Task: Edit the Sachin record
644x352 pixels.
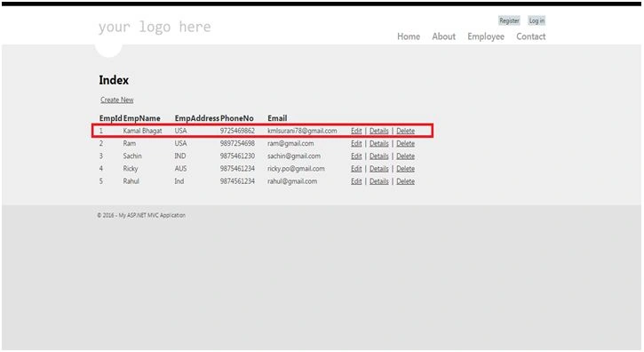Action: (356, 156)
